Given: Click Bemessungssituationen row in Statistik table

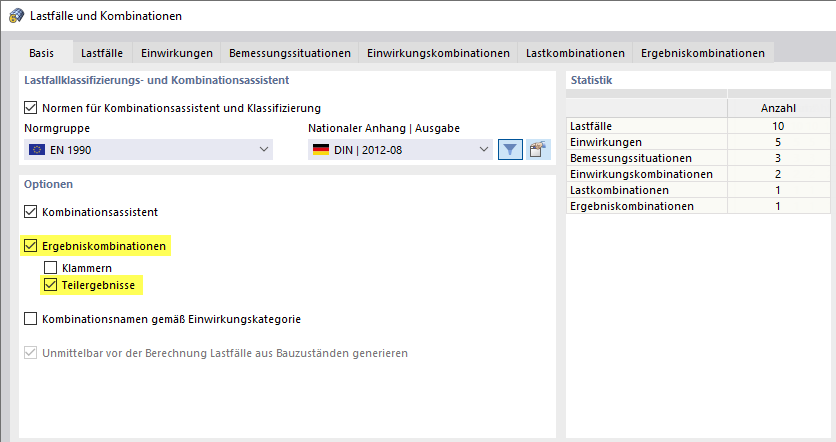Looking at the screenshot, I should [x=698, y=158].
